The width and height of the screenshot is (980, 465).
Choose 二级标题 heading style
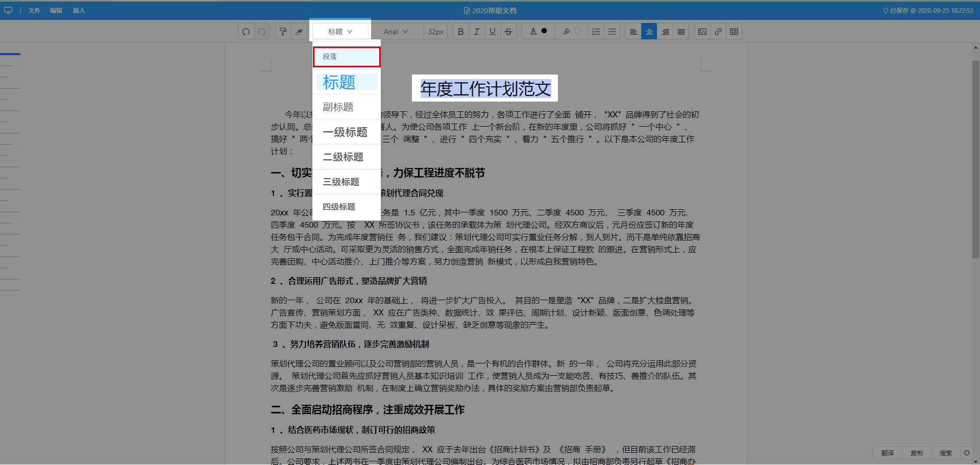point(347,157)
